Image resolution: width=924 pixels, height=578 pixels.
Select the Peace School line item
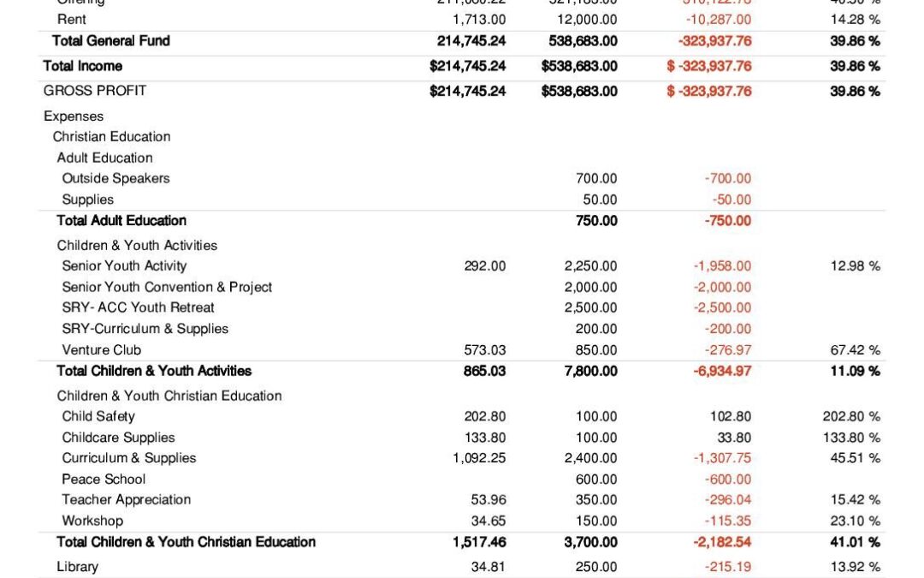tap(104, 480)
